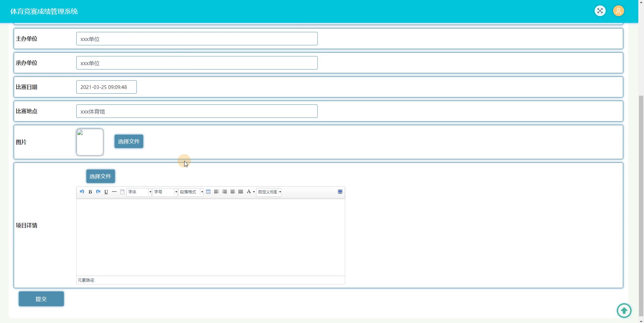This screenshot has height=323, width=644.
Task: Click the 比赛地点 input field
Action: tap(197, 111)
